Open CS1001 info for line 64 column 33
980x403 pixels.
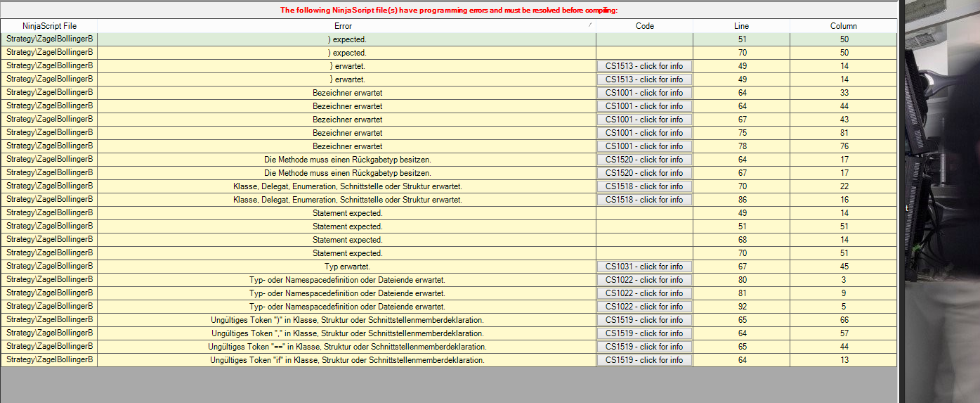(x=644, y=93)
